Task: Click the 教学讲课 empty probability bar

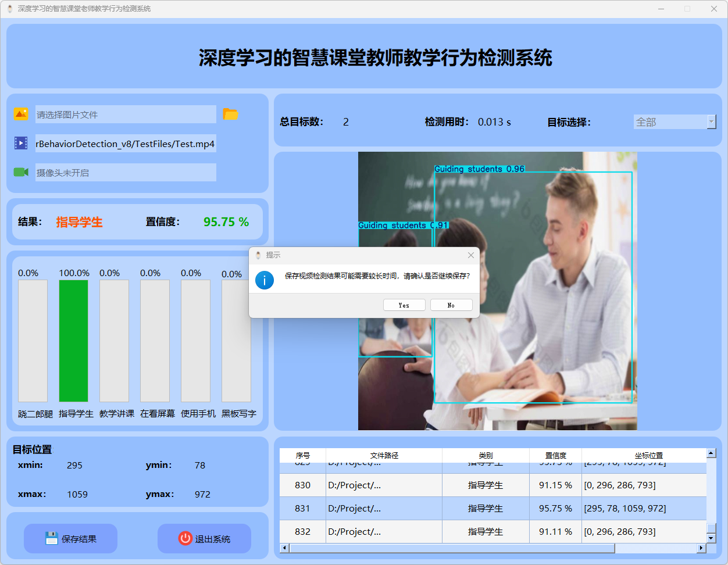Action: point(114,341)
